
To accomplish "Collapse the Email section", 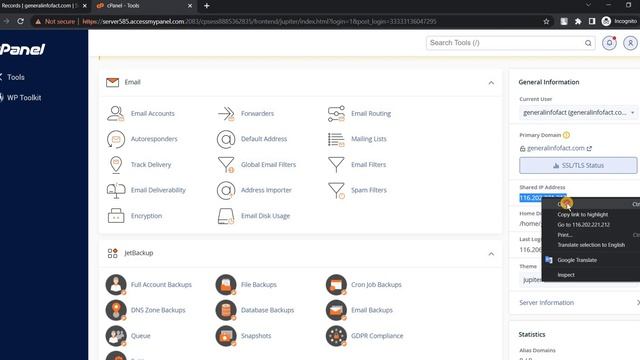I will (491, 83).
